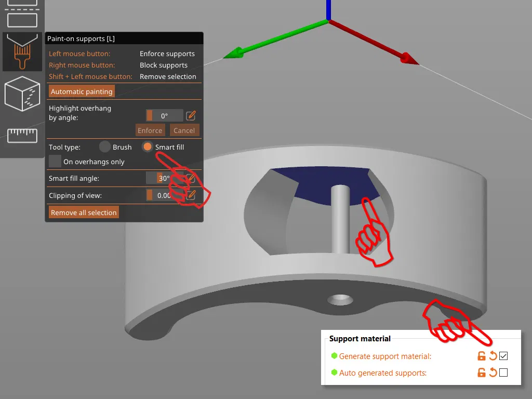This screenshot has width=532, height=399.
Task: Reset Auto generated supports to default
Action: (493, 373)
